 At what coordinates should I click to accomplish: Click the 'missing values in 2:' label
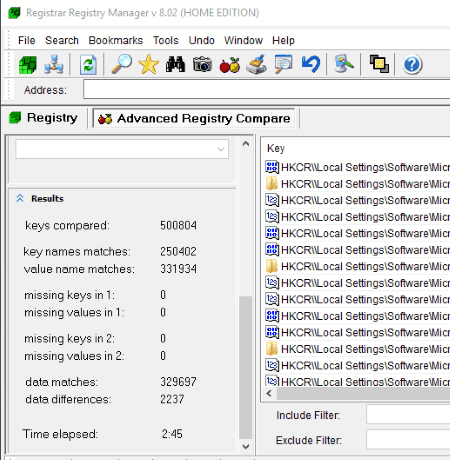pos(74,356)
